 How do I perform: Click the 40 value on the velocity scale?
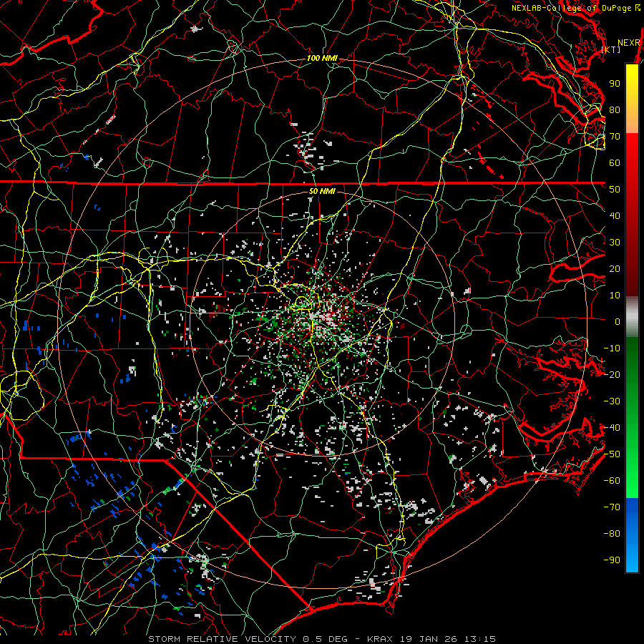(615, 215)
